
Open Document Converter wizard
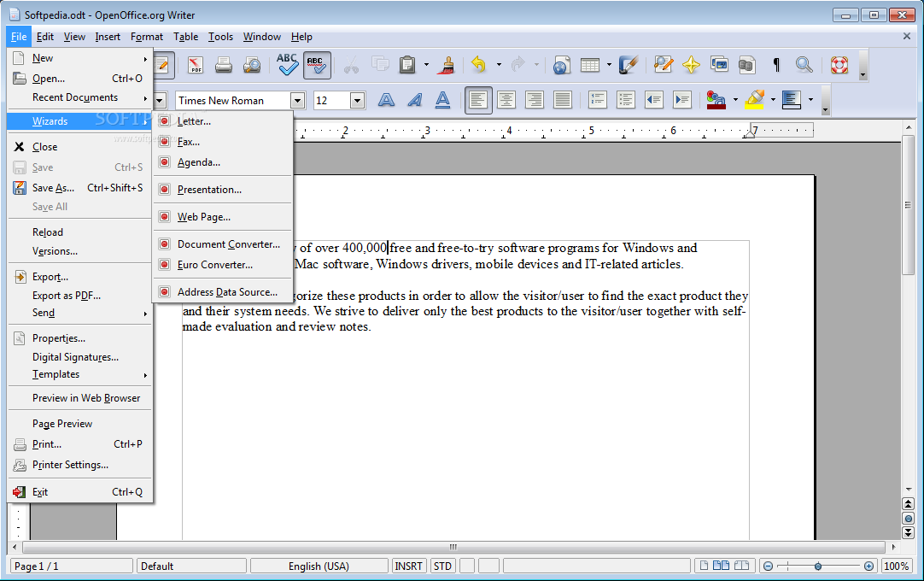(x=223, y=244)
